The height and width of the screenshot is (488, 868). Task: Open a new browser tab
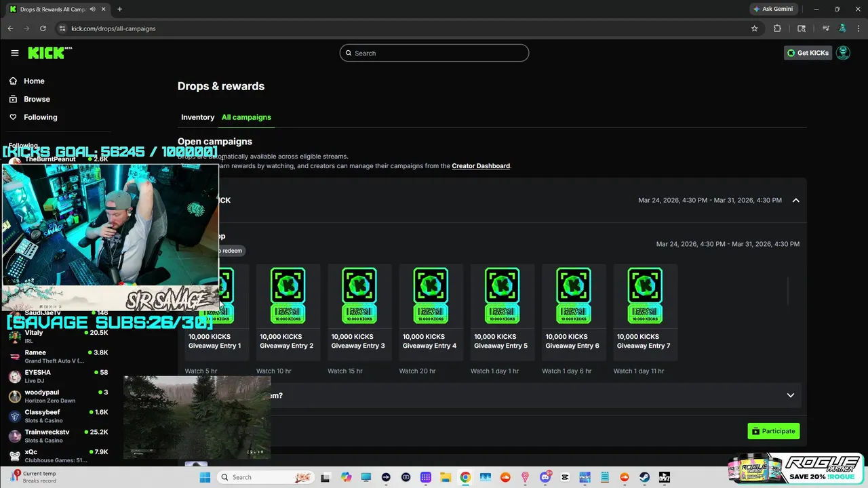pyautogui.click(x=119, y=9)
